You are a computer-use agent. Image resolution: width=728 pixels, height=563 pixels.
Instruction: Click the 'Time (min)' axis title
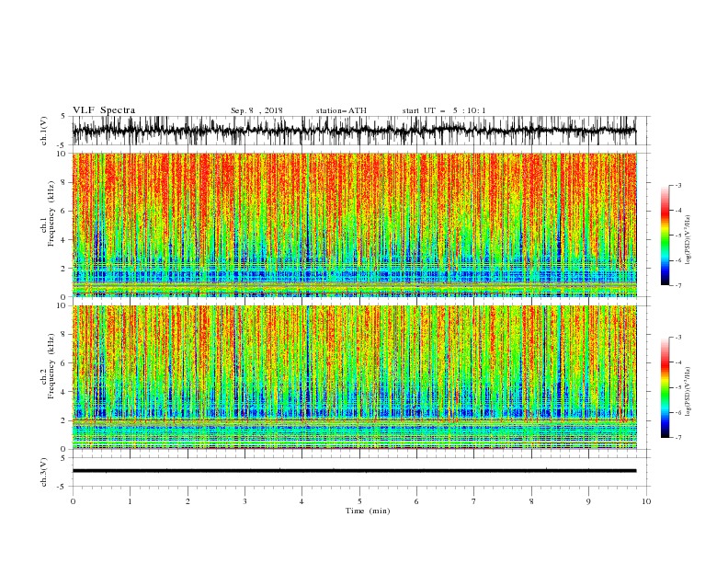pos(368,511)
